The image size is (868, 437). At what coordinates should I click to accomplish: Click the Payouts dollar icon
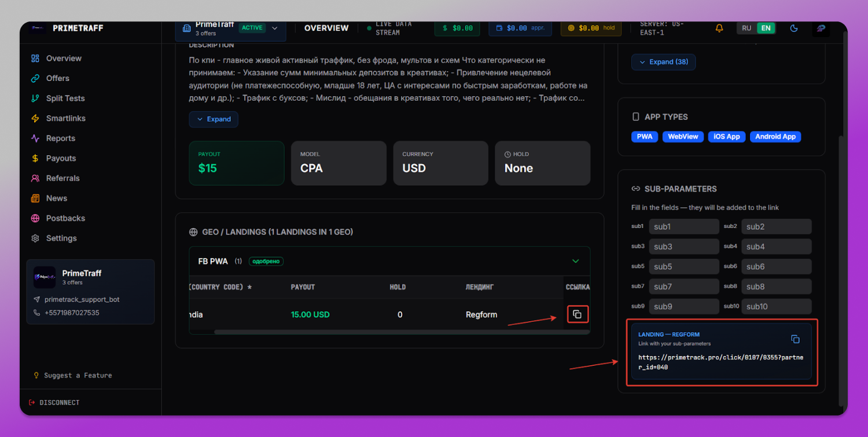click(x=35, y=158)
